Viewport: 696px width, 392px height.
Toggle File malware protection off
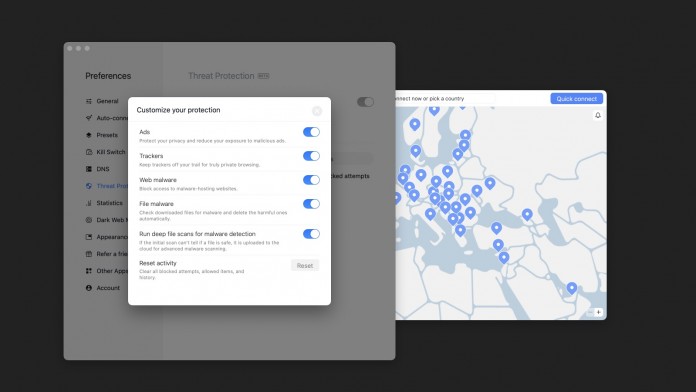point(311,204)
